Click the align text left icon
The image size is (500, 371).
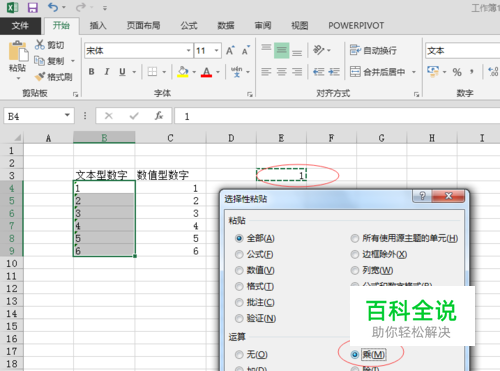click(x=266, y=72)
